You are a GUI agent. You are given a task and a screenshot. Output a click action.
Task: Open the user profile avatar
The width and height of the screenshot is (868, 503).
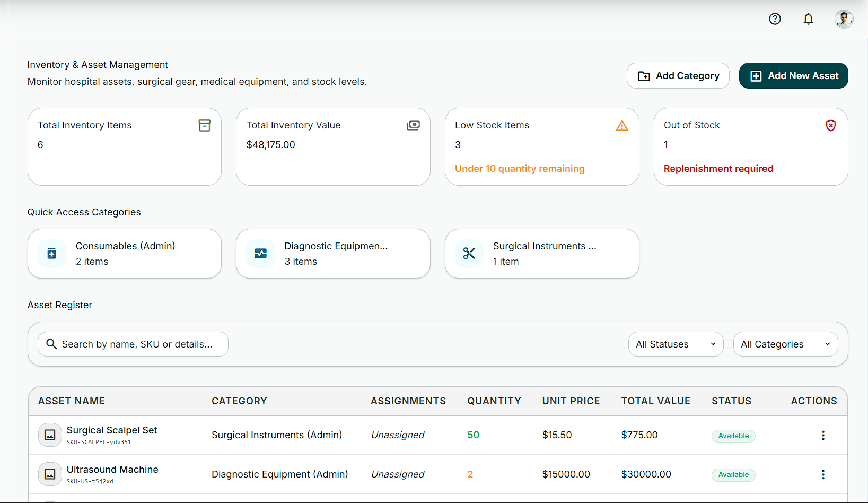pyautogui.click(x=844, y=19)
